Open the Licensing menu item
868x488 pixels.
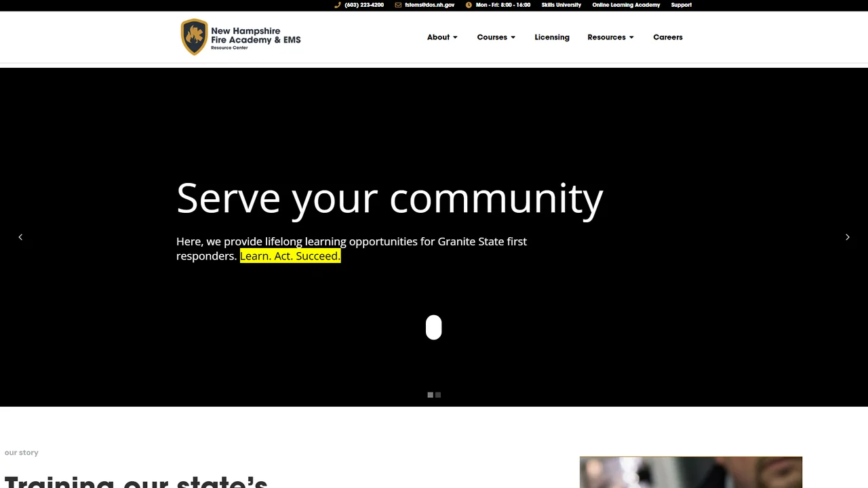tap(552, 37)
